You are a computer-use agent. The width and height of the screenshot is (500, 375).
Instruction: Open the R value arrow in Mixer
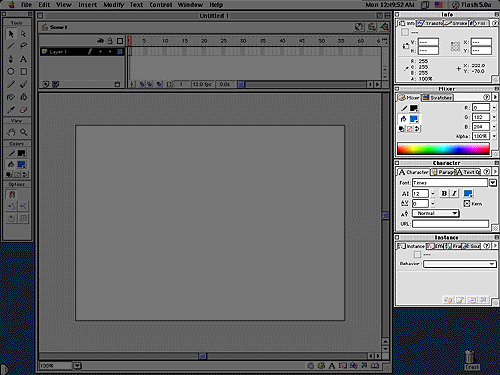(x=494, y=107)
